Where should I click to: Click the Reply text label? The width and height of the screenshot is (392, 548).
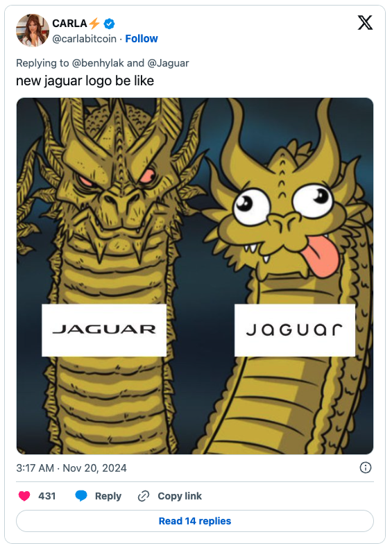pyautogui.click(x=108, y=496)
